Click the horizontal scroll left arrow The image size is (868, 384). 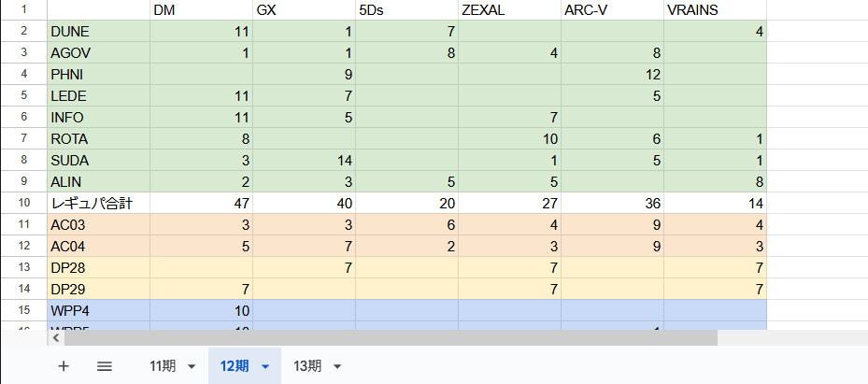tap(55, 338)
